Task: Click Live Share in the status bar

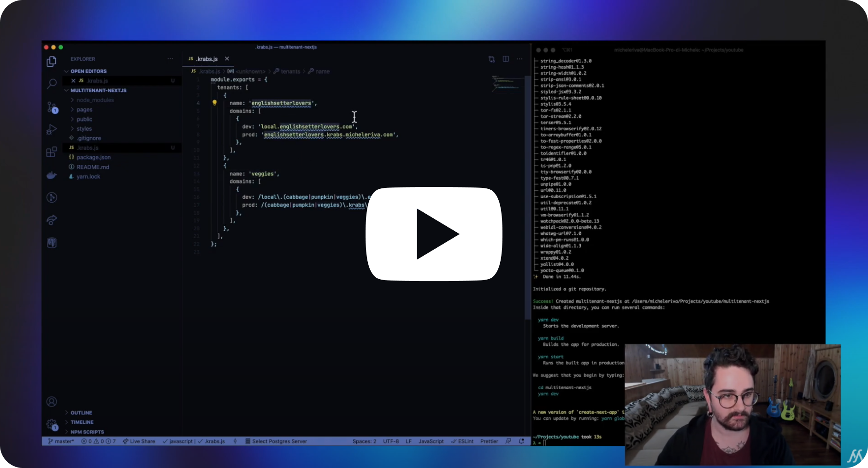Action: coord(139,441)
